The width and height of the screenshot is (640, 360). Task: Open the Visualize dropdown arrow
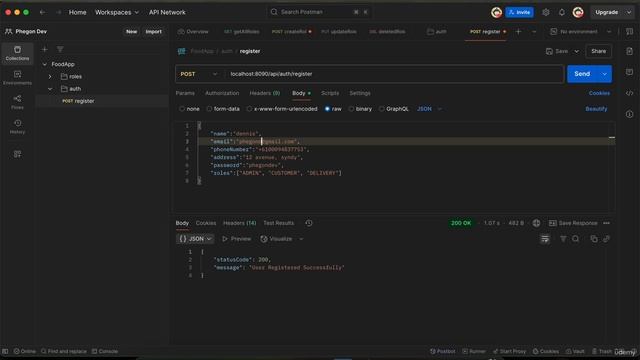click(301, 239)
